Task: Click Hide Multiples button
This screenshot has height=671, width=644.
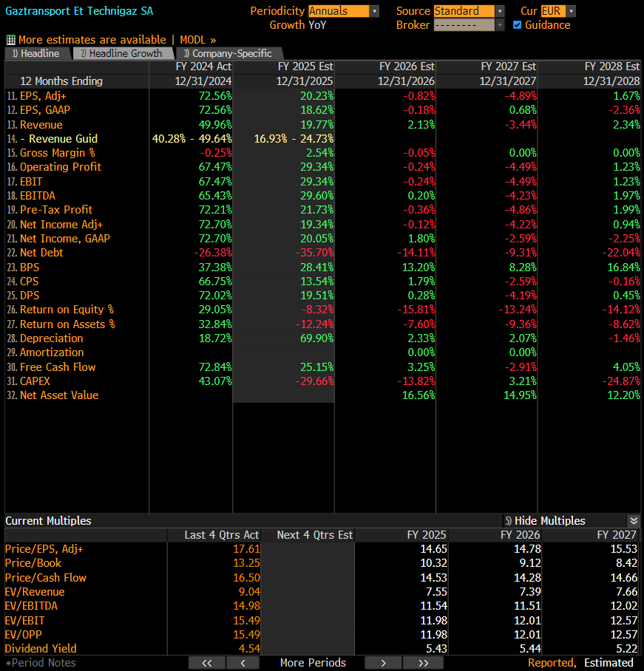Action: coord(545,521)
